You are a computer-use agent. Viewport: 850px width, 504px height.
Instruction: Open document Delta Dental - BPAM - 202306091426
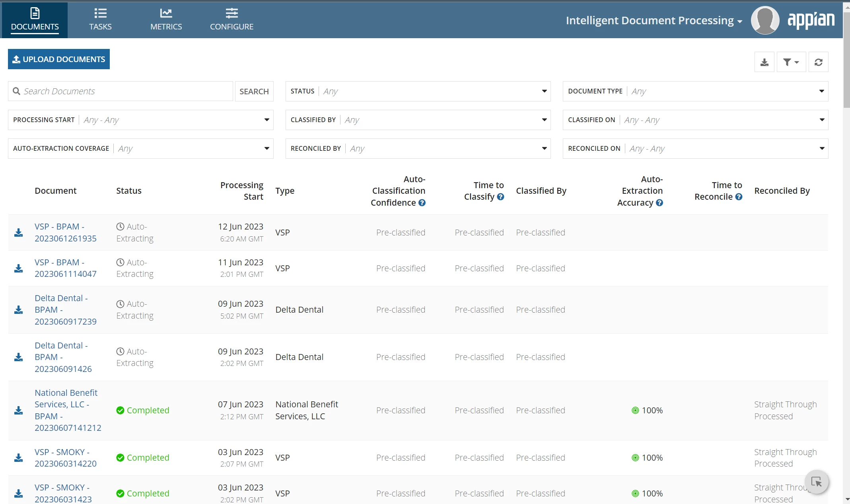coord(63,357)
